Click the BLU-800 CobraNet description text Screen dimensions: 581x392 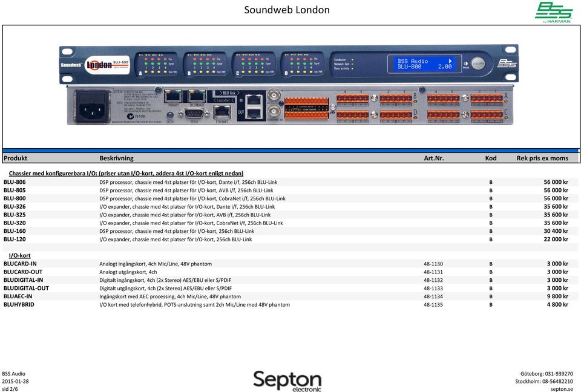tap(192, 198)
